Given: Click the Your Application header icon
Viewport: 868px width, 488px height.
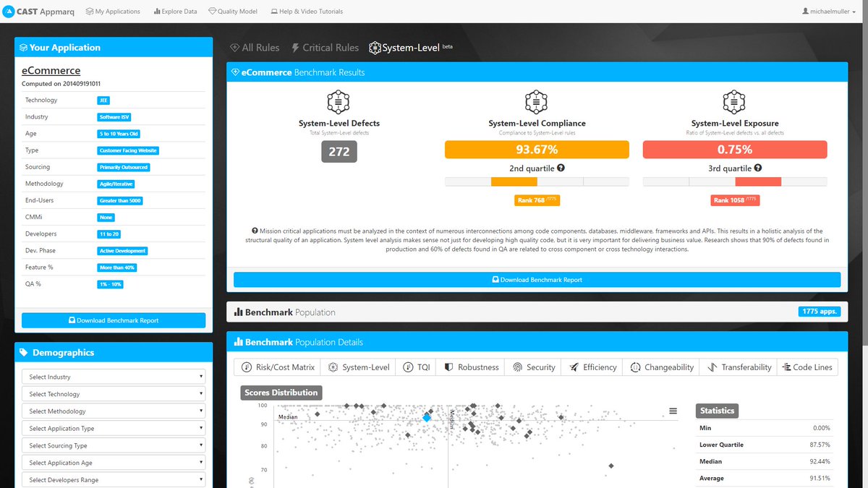Looking at the screenshot, I should point(24,48).
